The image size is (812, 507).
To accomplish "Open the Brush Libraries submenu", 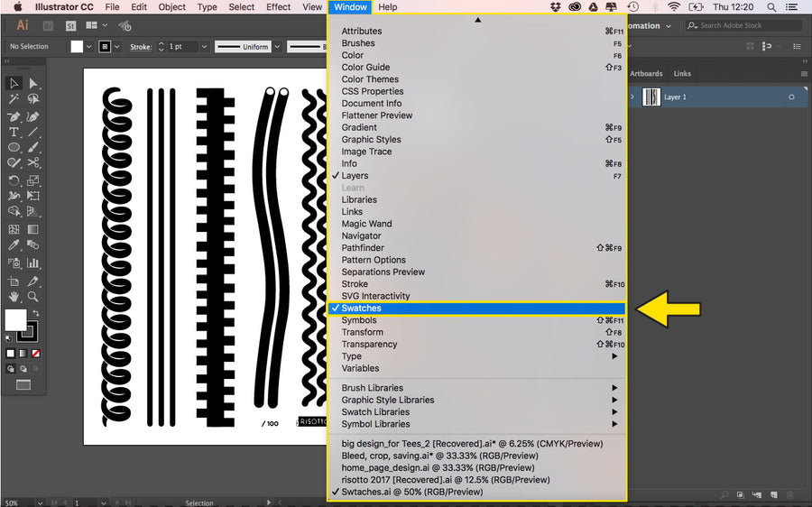I will (x=372, y=388).
